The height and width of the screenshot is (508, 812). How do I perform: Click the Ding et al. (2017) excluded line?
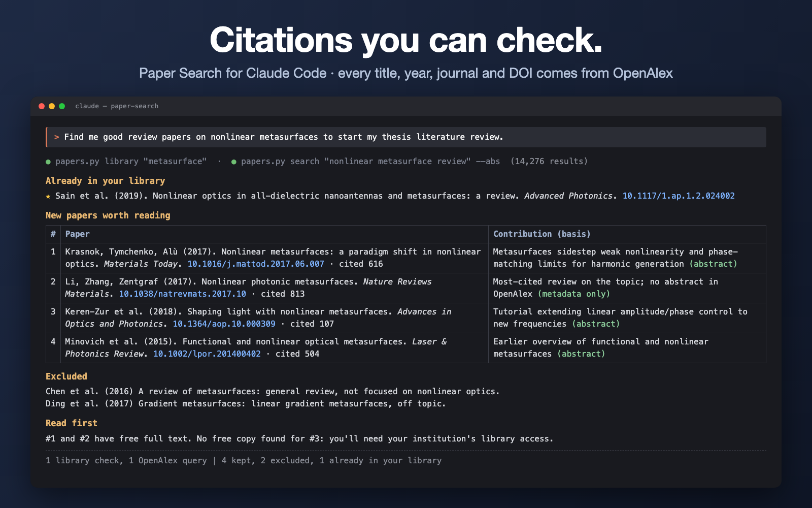tap(246, 404)
